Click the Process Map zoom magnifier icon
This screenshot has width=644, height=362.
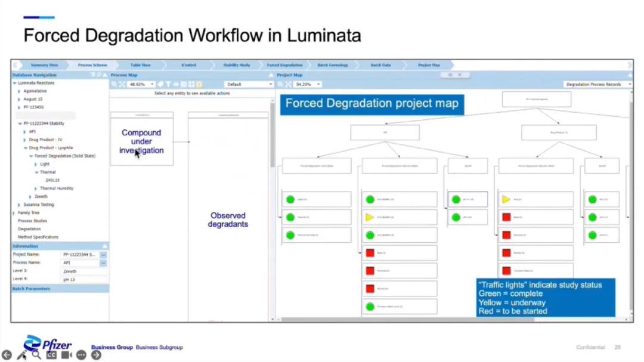pos(114,84)
